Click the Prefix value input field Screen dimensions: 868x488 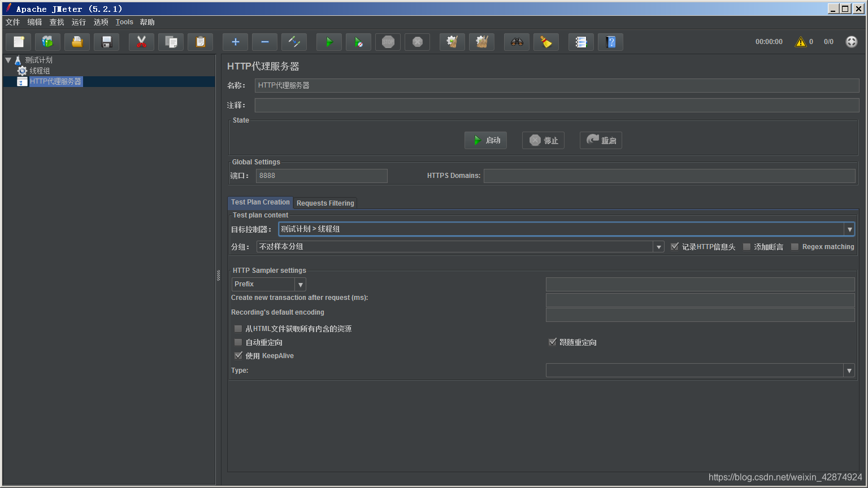[700, 284]
